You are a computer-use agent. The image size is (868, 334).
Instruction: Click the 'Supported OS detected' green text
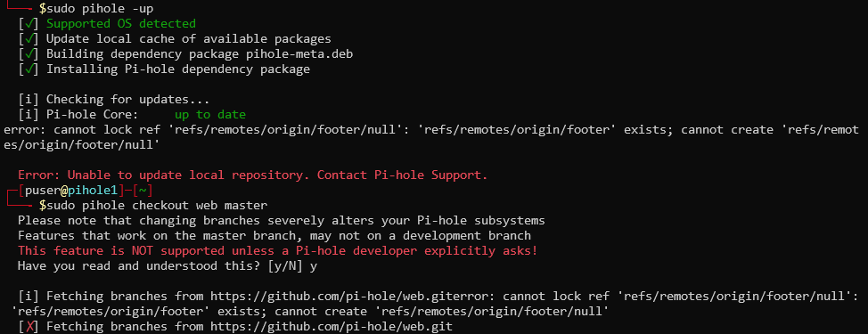coord(121,24)
